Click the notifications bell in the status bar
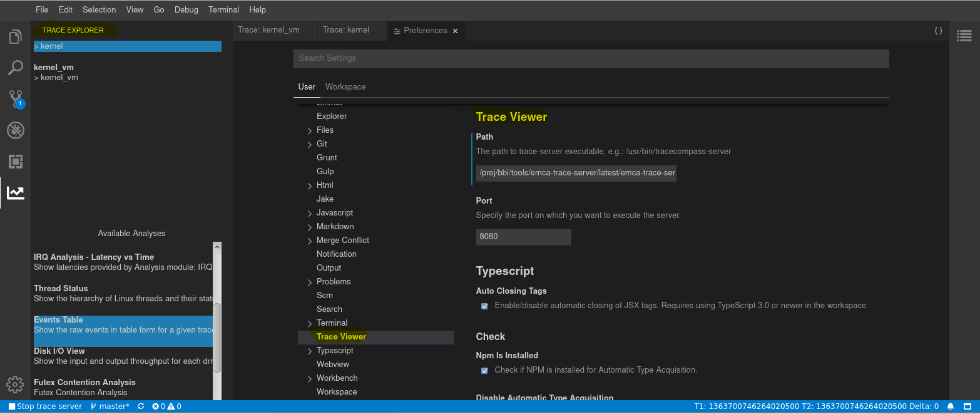The image size is (980, 414). 951,406
